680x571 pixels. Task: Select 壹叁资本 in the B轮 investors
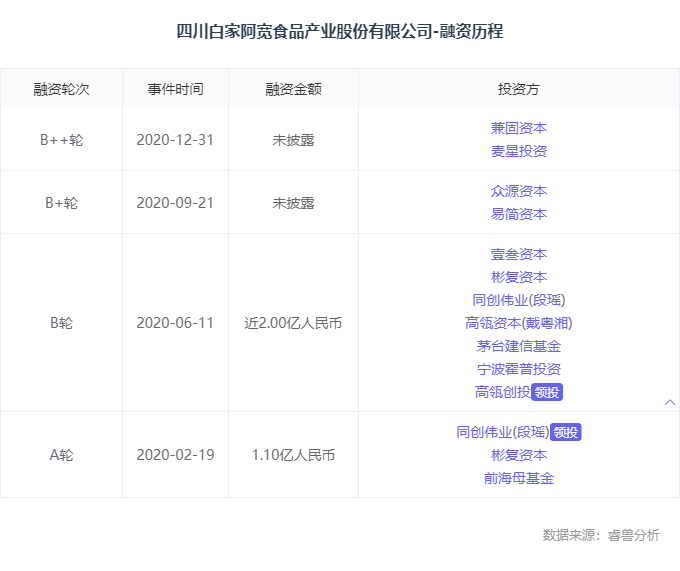click(x=518, y=254)
